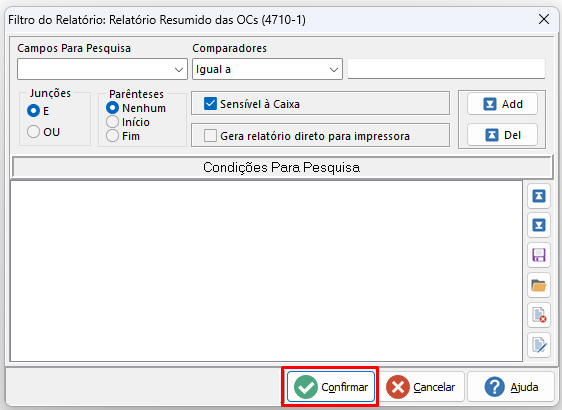Click the Confirmar button
The image size is (562, 410).
[x=330, y=387]
